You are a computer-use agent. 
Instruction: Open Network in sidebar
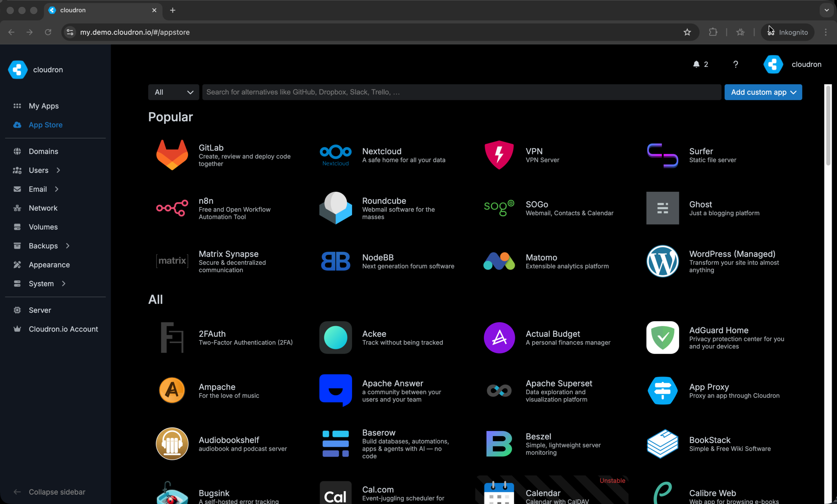tap(43, 208)
